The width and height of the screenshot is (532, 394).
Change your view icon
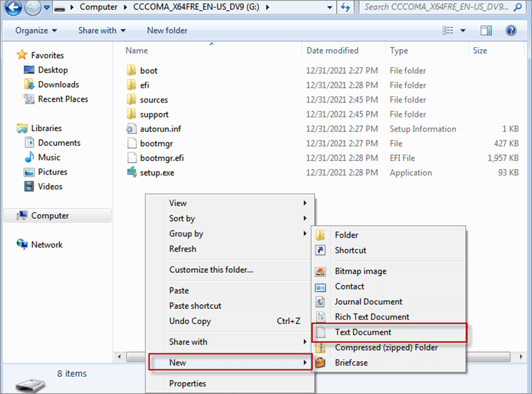pyautogui.click(x=448, y=31)
